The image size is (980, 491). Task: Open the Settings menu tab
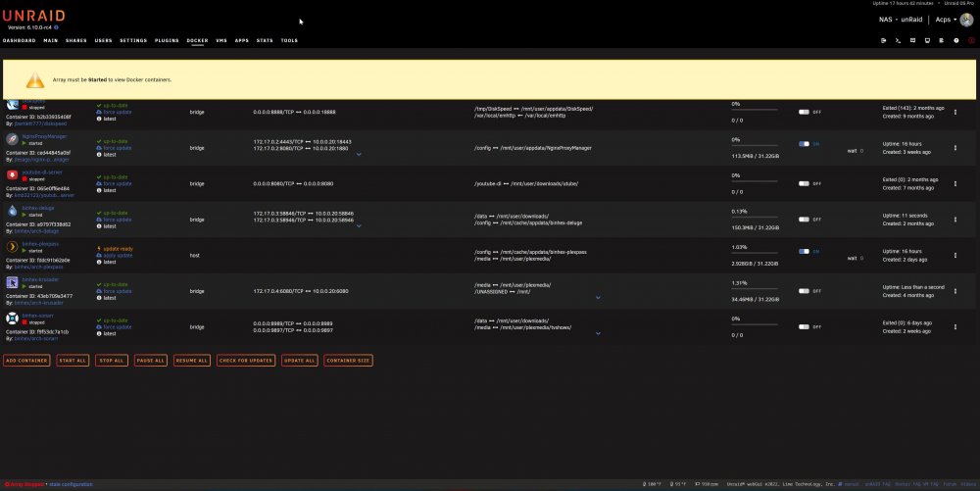133,40
